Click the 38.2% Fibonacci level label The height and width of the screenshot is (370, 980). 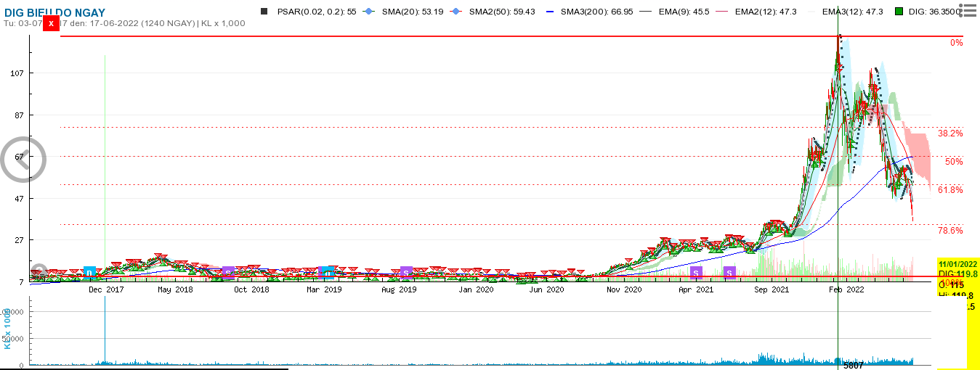[950, 133]
